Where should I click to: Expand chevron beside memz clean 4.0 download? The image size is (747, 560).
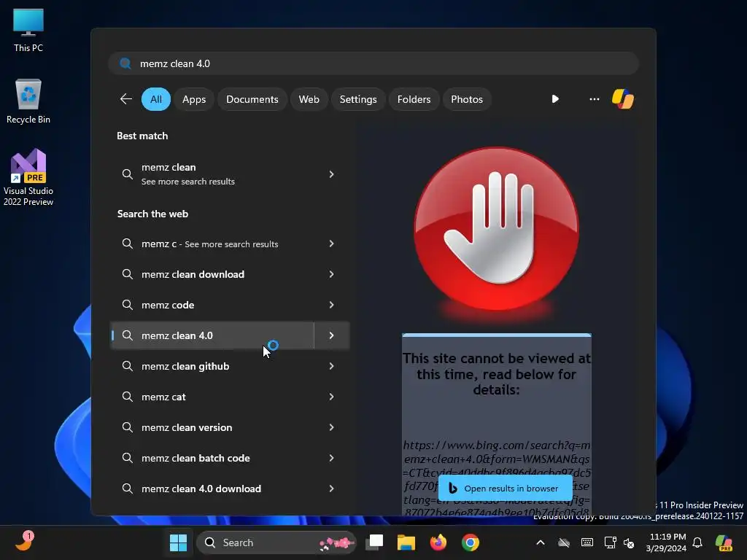332,489
